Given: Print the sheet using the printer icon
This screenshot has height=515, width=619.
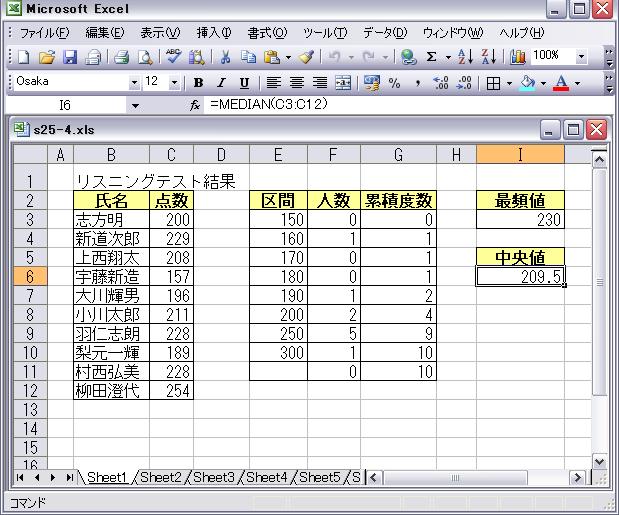Looking at the screenshot, I should click(122, 58).
